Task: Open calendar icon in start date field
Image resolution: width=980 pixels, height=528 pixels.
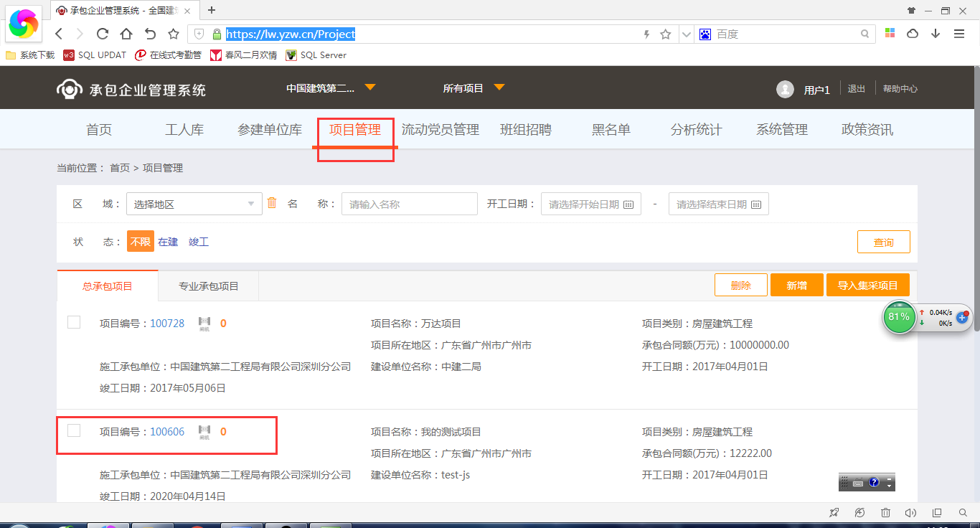Action: coord(628,204)
